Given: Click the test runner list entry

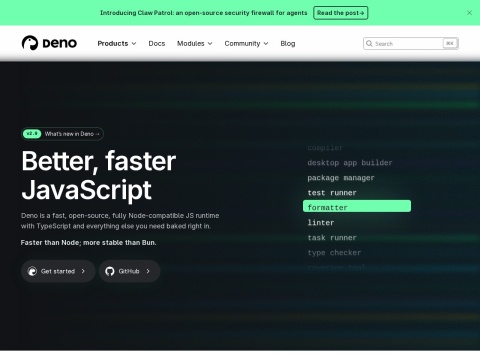Looking at the screenshot, I should [x=332, y=193].
